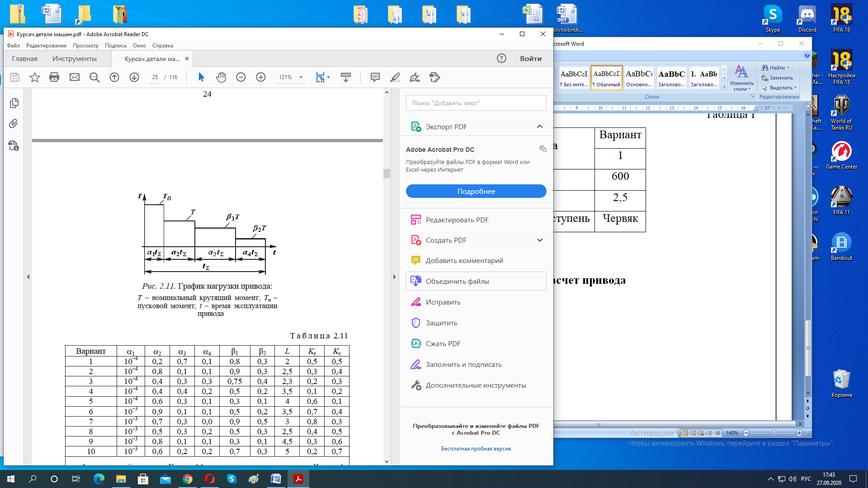Click the Zoom in plus icon

point(261,77)
